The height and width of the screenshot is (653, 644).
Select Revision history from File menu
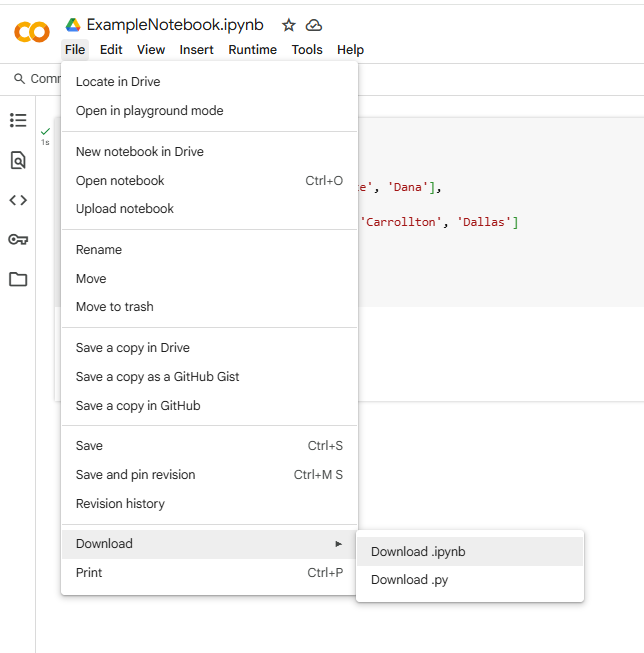pos(120,504)
